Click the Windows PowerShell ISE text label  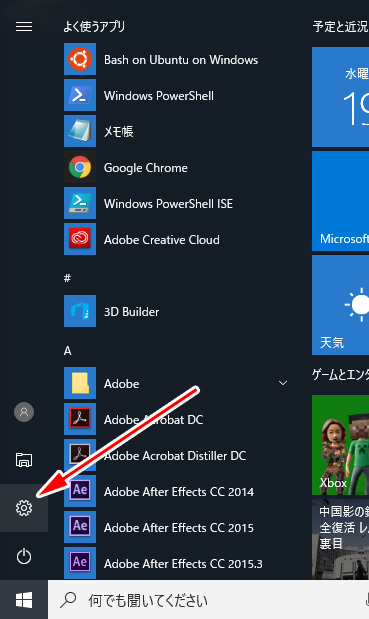click(168, 204)
